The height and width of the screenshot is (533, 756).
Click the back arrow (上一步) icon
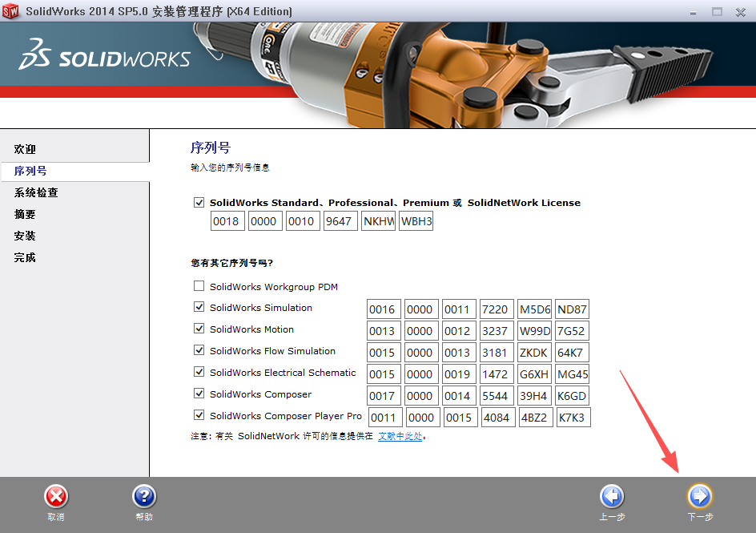[612, 495]
